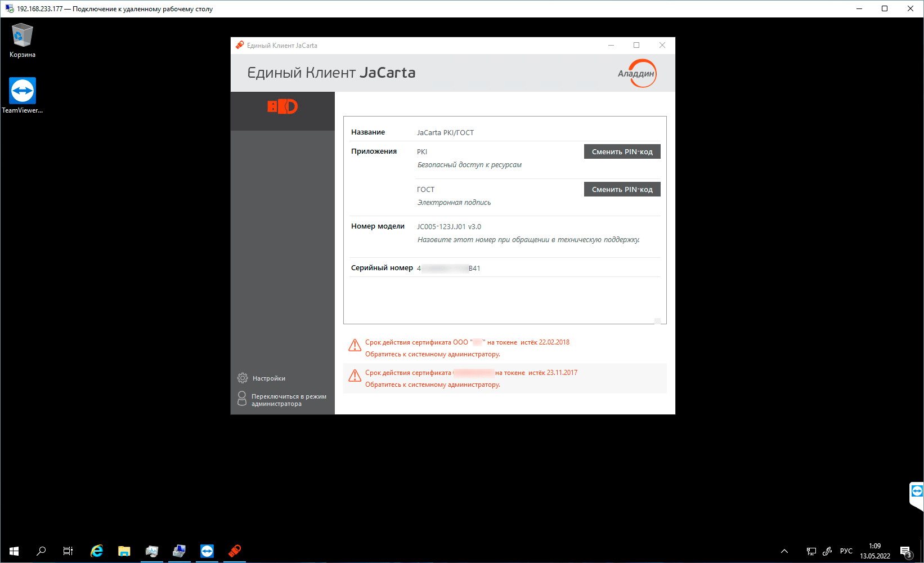This screenshot has height=563, width=924.
Task: Click the PKI application name
Action: point(422,152)
